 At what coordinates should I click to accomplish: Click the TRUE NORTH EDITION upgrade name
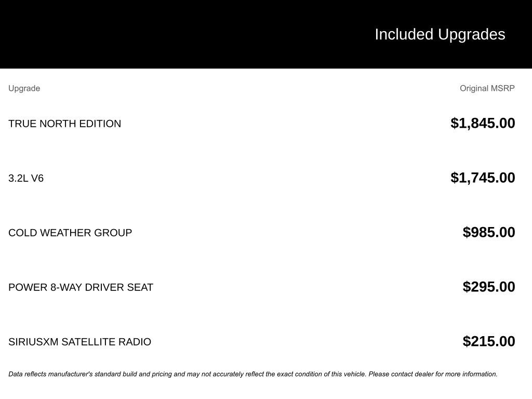tap(64, 124)
